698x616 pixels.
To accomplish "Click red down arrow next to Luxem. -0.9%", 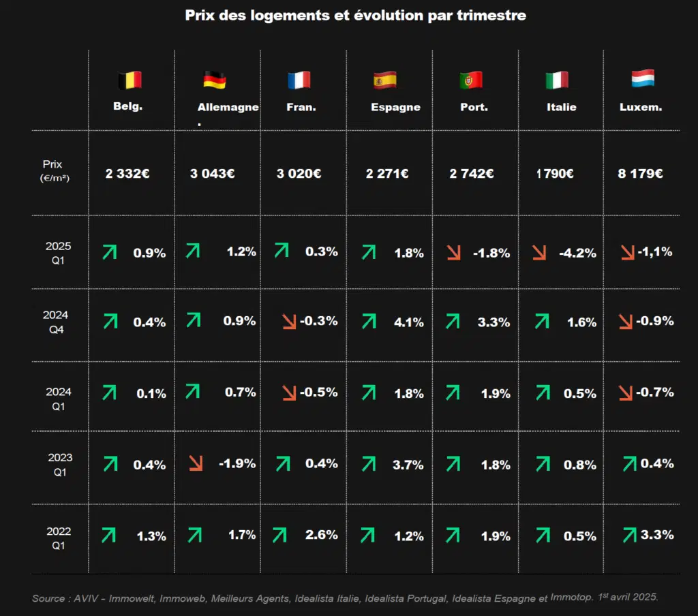I will point(626,322).
